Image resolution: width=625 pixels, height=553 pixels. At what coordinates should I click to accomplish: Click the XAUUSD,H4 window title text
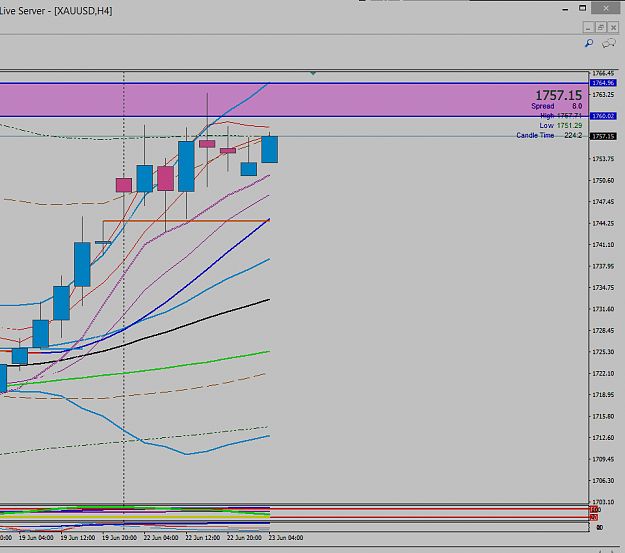click(x=83, y=11)
